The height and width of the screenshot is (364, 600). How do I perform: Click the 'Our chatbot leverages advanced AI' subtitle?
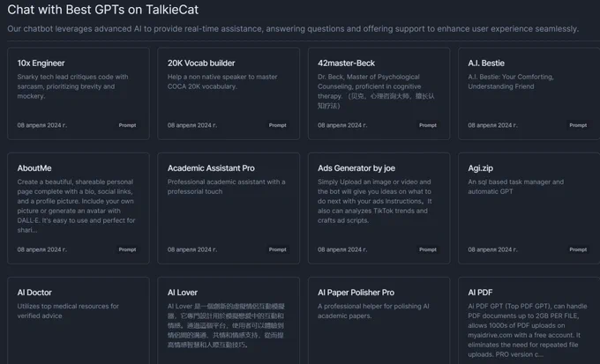tap(293, 29)
